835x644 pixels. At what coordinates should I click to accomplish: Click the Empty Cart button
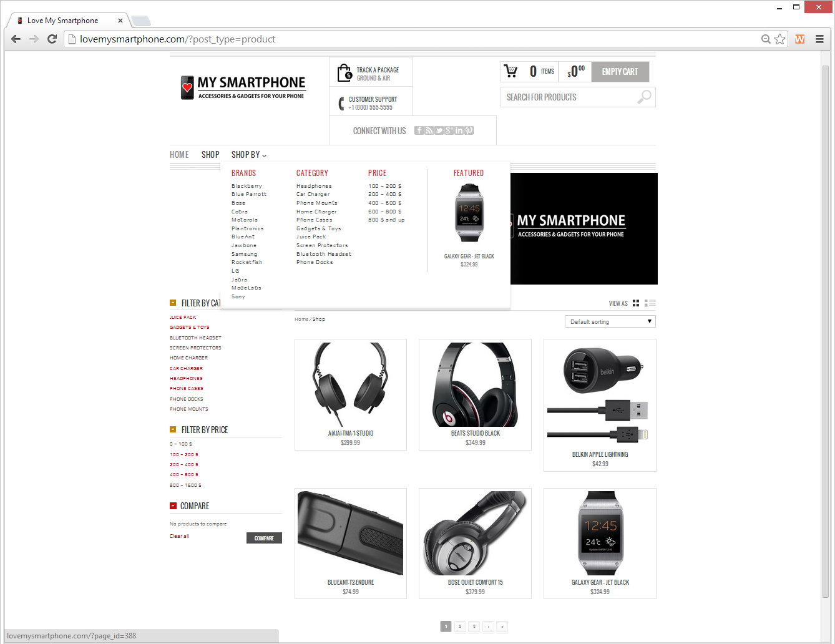(620, 71)
